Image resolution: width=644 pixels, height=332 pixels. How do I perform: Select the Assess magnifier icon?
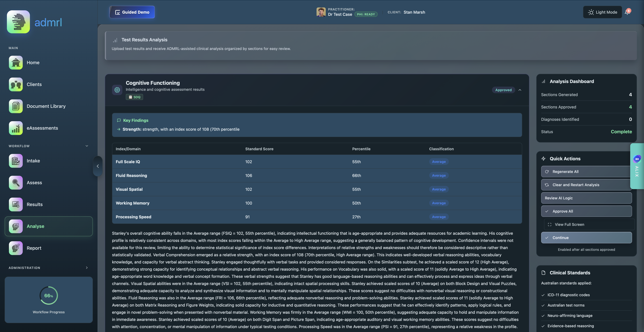[16, 183]
